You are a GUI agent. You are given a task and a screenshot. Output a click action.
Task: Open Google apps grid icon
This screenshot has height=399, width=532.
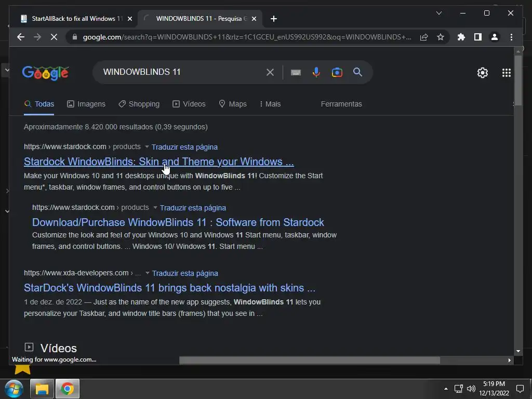(506, 73)
